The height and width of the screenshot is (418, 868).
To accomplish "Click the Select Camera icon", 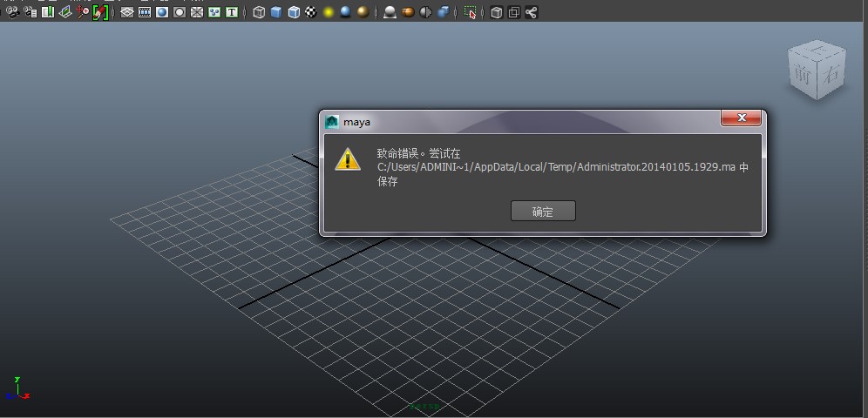I will pos(12,12).
